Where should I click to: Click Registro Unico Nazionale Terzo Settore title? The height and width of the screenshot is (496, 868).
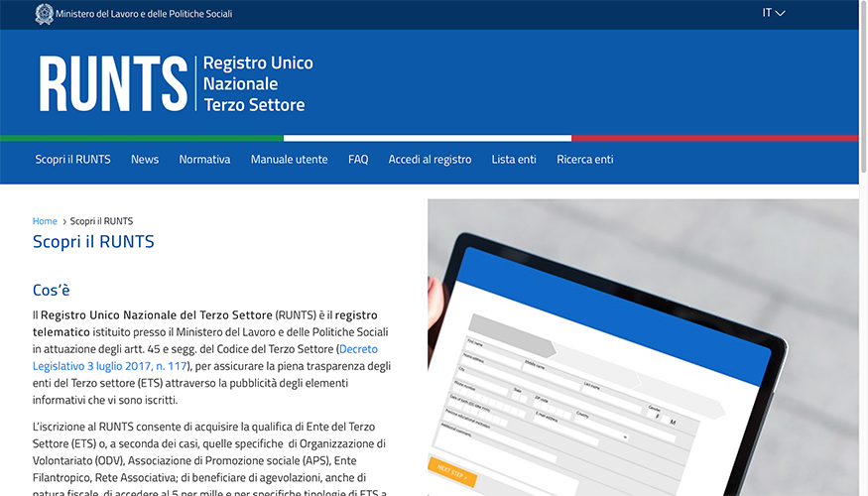258,83
